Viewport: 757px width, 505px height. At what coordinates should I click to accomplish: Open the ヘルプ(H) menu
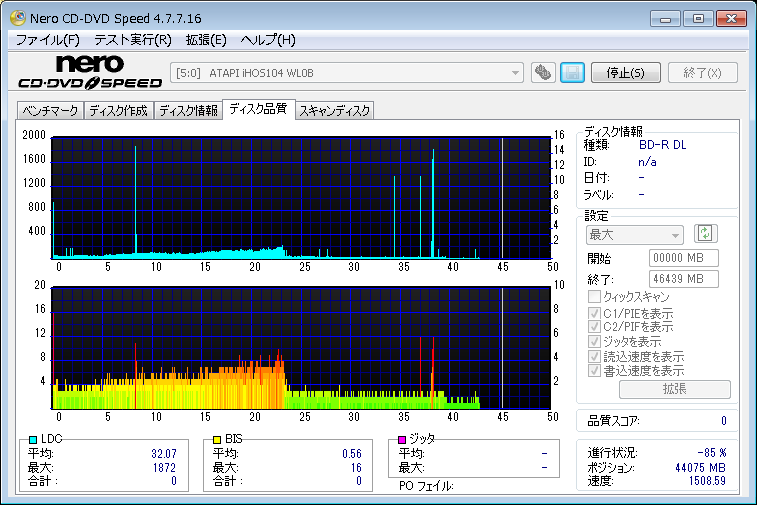tap(268, 40)
